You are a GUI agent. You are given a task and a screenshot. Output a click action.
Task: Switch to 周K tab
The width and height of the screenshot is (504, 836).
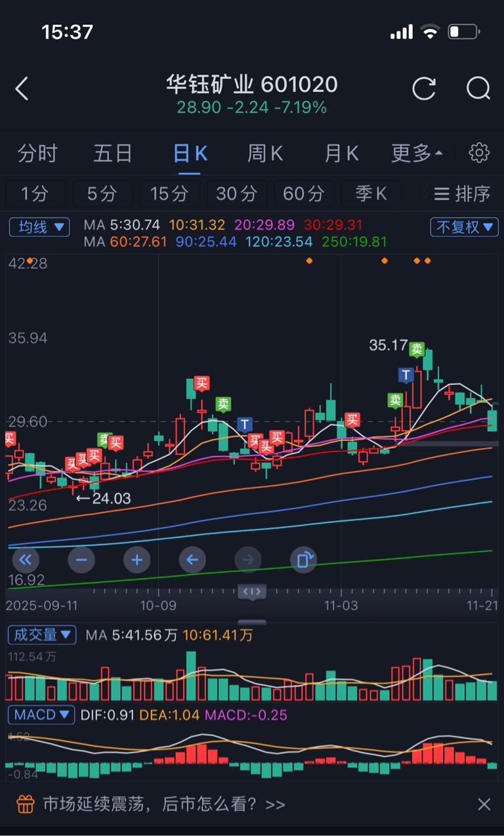tap(265, 154)
